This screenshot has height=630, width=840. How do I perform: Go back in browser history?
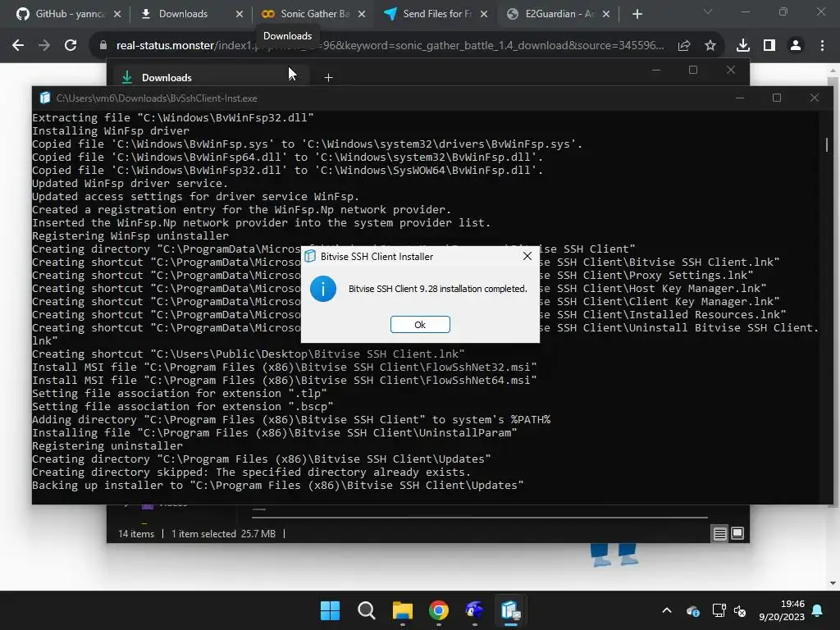click(18, 46)
